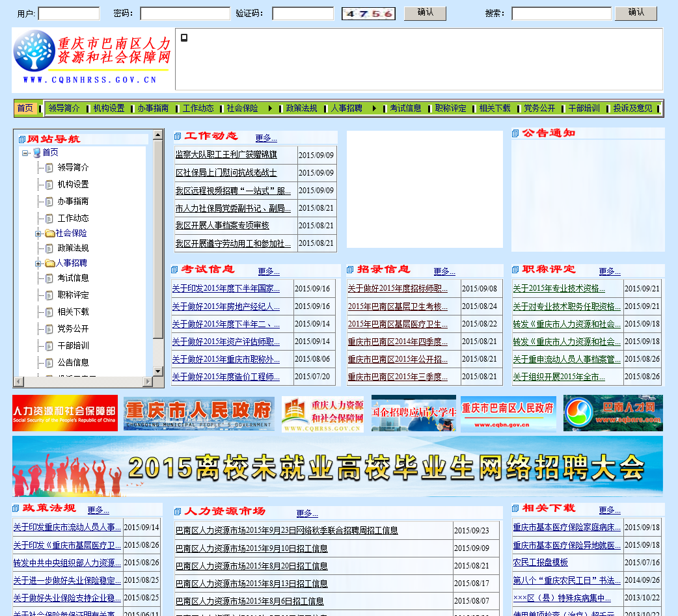Click the page icon next to 考试信息 in the tree
The width and height of the screenshot is (678, 616).
[x=49, y=278]
